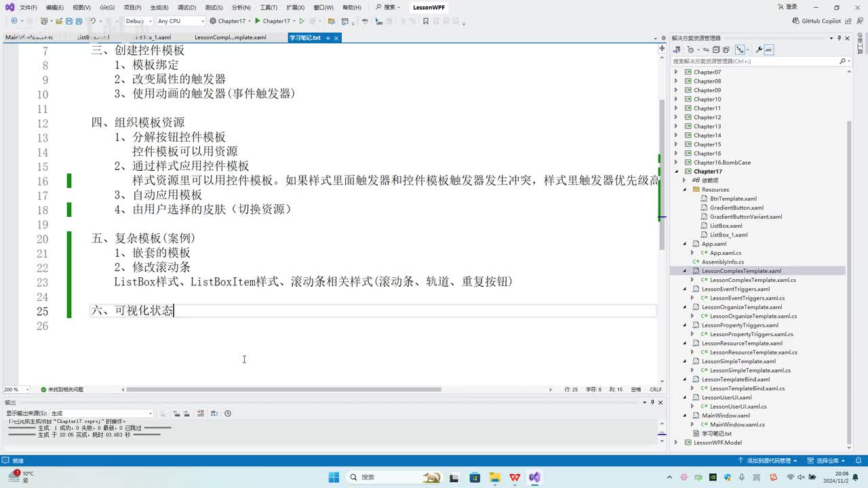Switch to LessonCompl...mplate.xaml tab
Viewport: 868px width, 488px height.
coord(231,38)
